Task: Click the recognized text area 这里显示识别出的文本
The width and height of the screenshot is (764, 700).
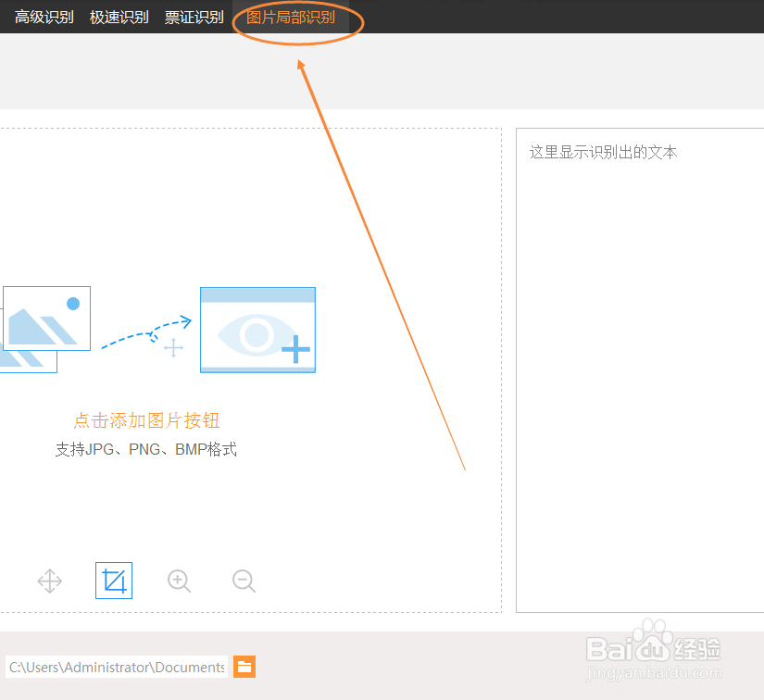Action: 640,370
